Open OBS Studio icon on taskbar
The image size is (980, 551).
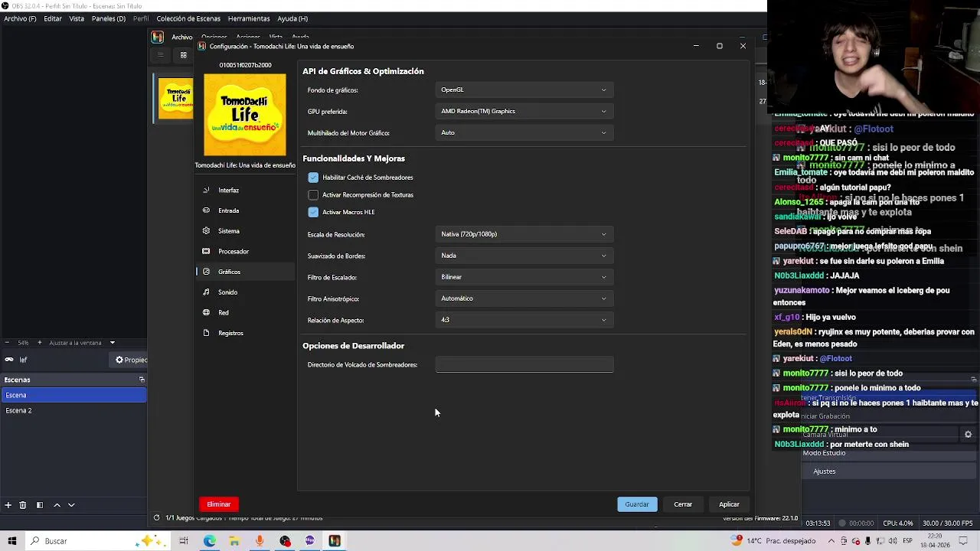285,541
